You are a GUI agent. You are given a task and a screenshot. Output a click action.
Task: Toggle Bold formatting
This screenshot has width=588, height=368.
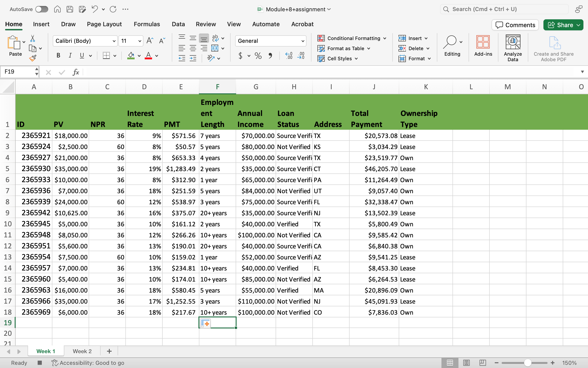click(58, 55)
